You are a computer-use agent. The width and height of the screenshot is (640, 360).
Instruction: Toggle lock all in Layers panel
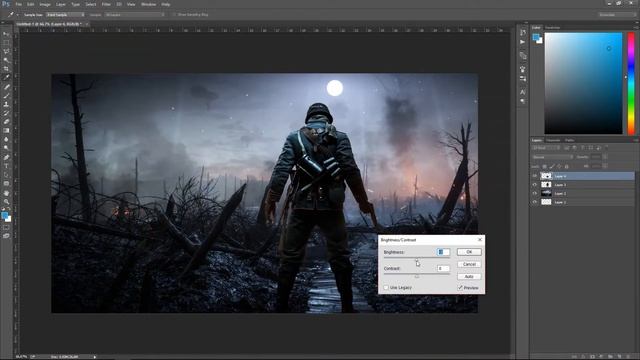567,166
